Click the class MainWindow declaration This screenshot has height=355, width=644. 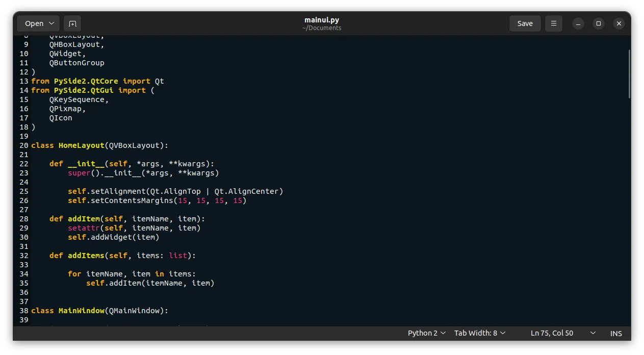click(x=99, y=310)
